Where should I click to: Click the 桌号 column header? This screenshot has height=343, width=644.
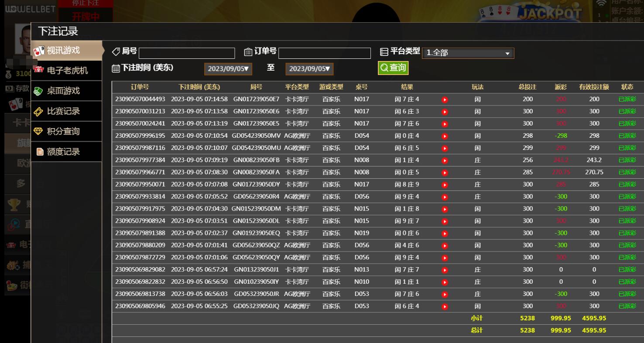pyautogui.click(x=362, y=87)
